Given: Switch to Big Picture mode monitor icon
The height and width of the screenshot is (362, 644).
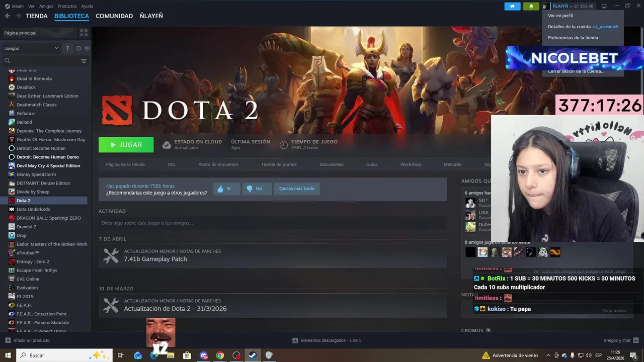Looking at the screenshot, I should click(604, 6).
